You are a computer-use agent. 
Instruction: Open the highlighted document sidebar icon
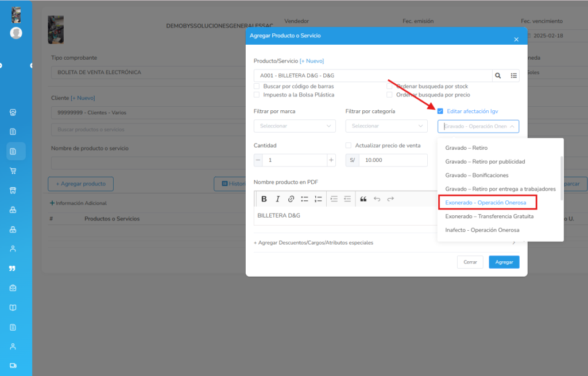13,151
